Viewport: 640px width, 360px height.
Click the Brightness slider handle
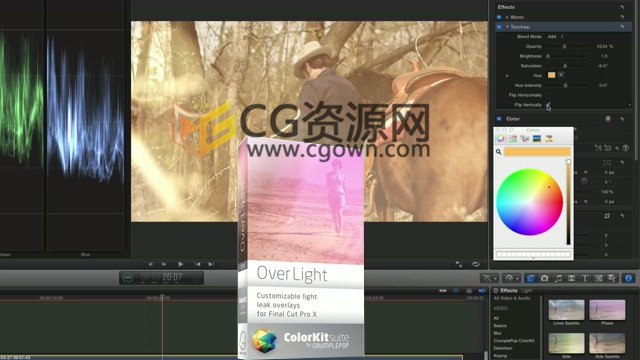[548, 56]
